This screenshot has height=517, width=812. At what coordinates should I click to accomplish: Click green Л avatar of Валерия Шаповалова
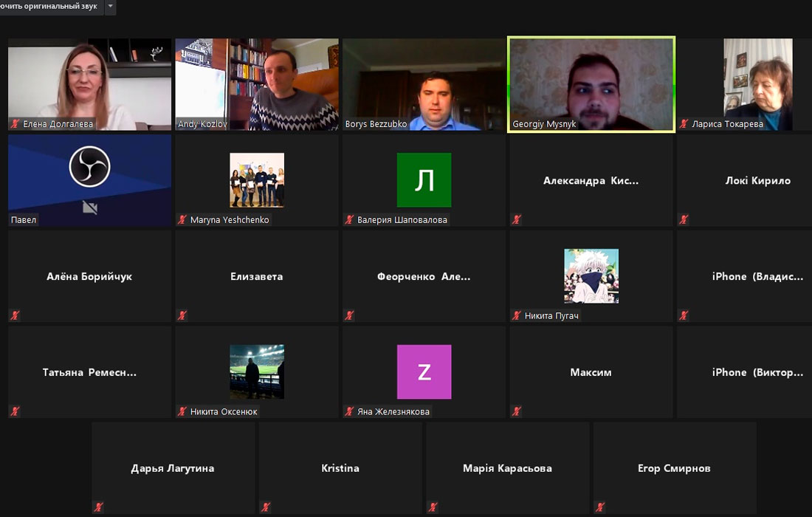click(x=424, y=180)
